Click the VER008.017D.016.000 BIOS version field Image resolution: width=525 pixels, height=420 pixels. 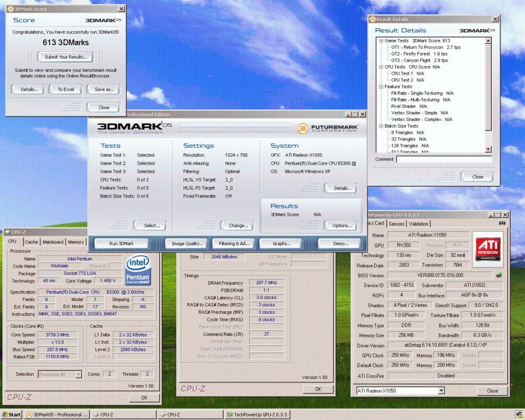click(440, 275)
